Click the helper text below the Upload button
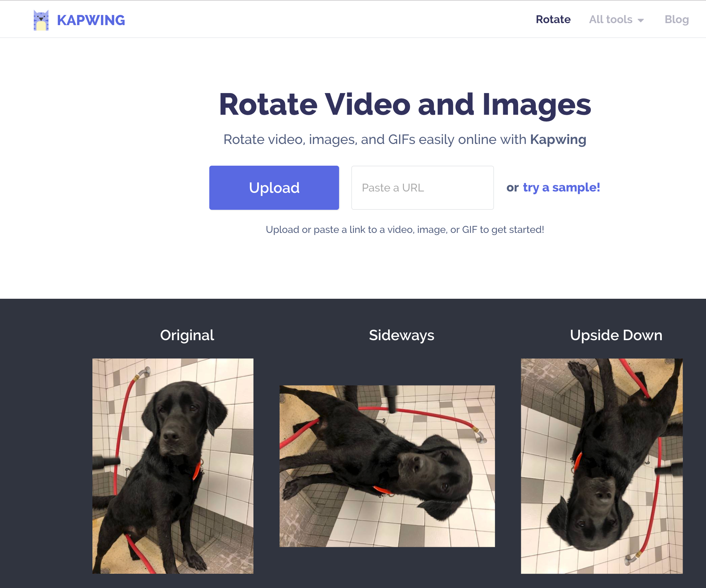This screenshot has height=588, width=706. 405,229
